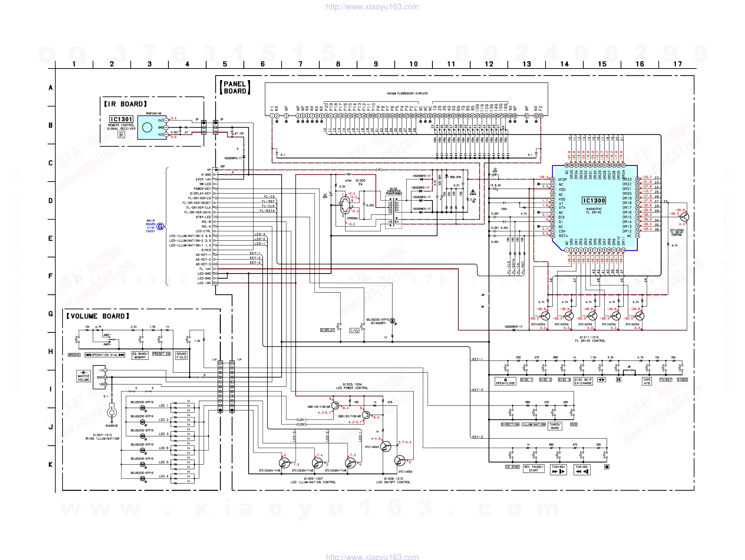The width and height of the screenshot is (745, 560).
Task: Click the MASTER VOLUME encoder label
Action: (83, 378)
